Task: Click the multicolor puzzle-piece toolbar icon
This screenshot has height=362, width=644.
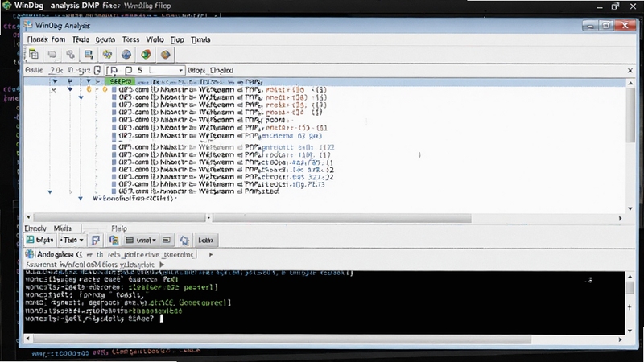Action: [107, 54]
